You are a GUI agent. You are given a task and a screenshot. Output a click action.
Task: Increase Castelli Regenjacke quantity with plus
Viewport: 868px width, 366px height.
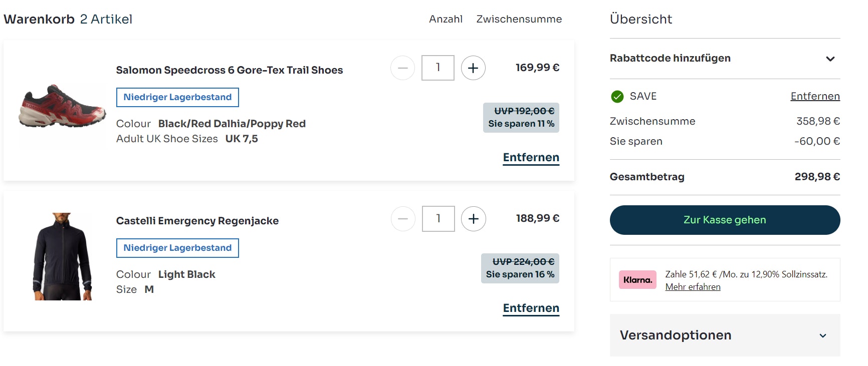click(x=474, y=219)
